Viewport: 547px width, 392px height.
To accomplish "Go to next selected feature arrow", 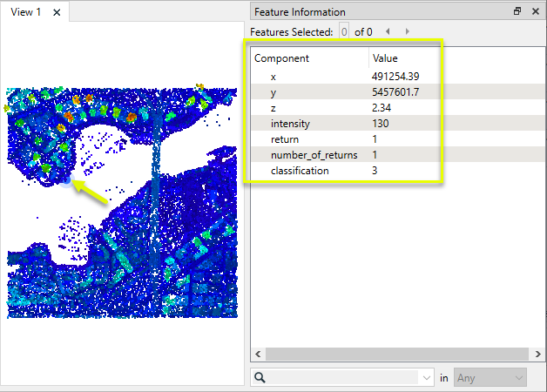I will [x=407, y=31].
